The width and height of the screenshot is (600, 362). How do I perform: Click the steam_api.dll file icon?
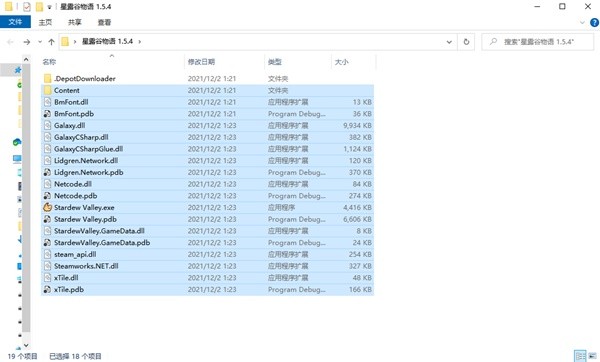(x=47, y=254)
